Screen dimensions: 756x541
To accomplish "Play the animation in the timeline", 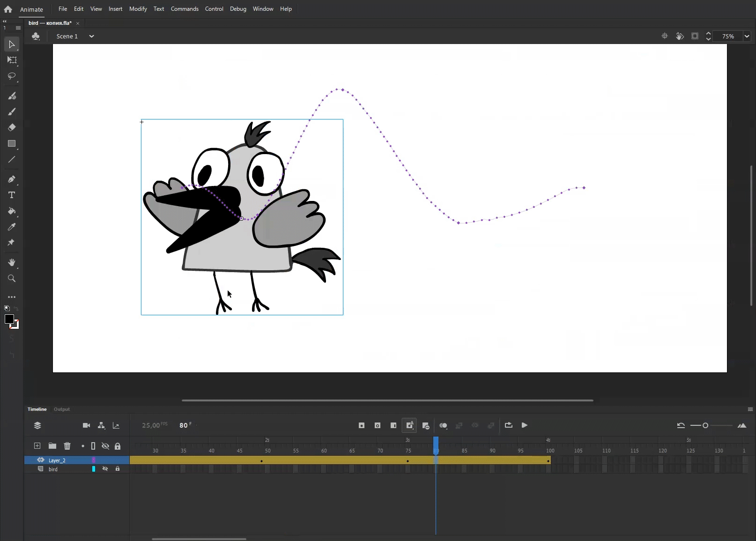I will (x=525, y=425).
